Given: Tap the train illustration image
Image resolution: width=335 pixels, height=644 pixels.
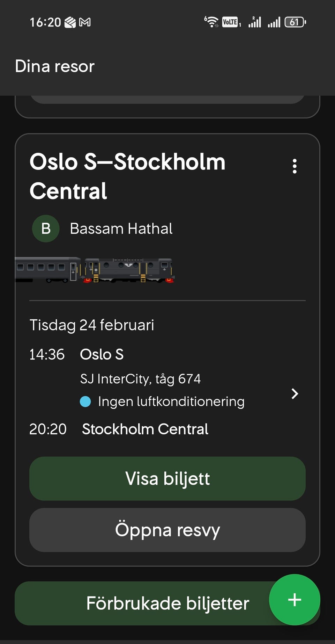Looking at the screenshot, I should [95, 270].
